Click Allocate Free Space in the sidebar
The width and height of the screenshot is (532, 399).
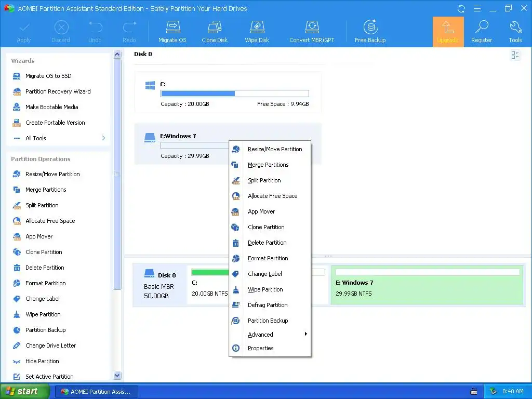(x=50, y=221)
